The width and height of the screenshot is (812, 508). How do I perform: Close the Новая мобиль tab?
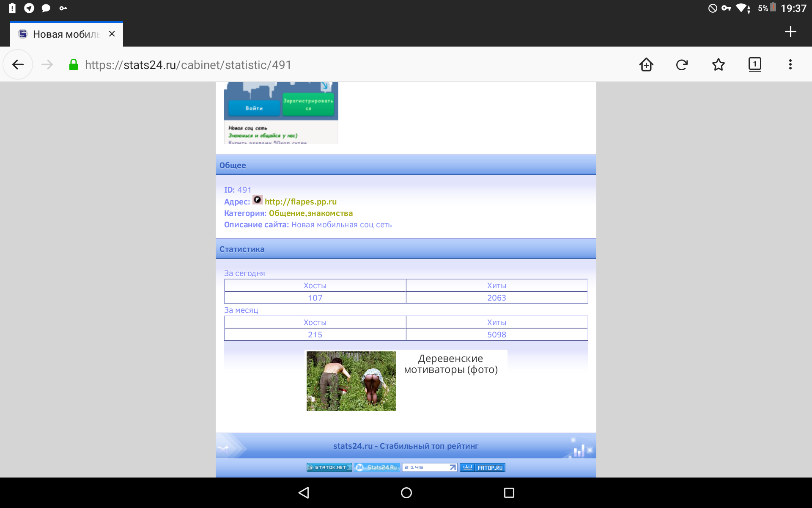pos(112,34)
